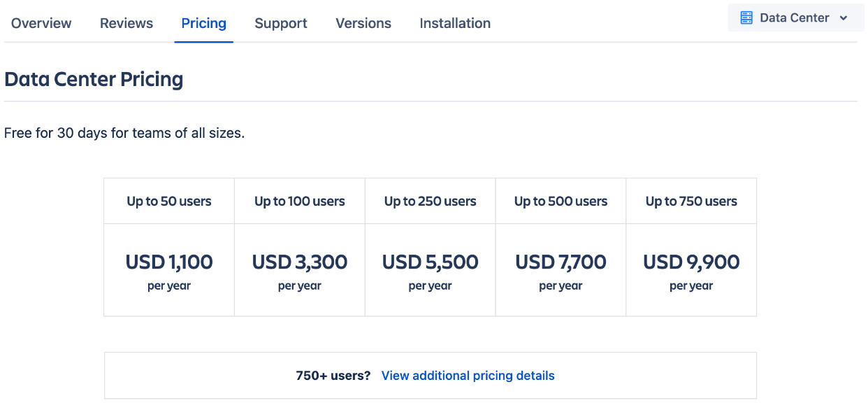The width and height of the screenshot is (868, 403).
Task: Open the Installation tab
Action: [454, 23]
